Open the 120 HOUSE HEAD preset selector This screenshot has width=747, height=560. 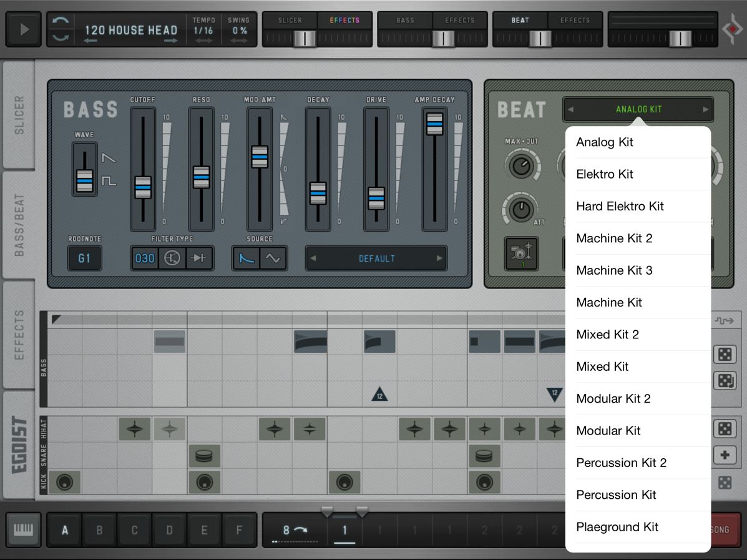tap(131, 30)
